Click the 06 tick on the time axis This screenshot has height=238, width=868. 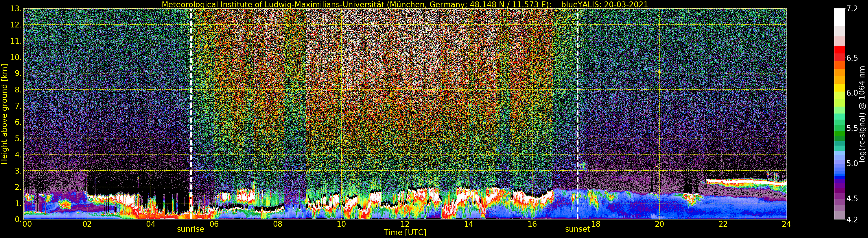[214, 224]
